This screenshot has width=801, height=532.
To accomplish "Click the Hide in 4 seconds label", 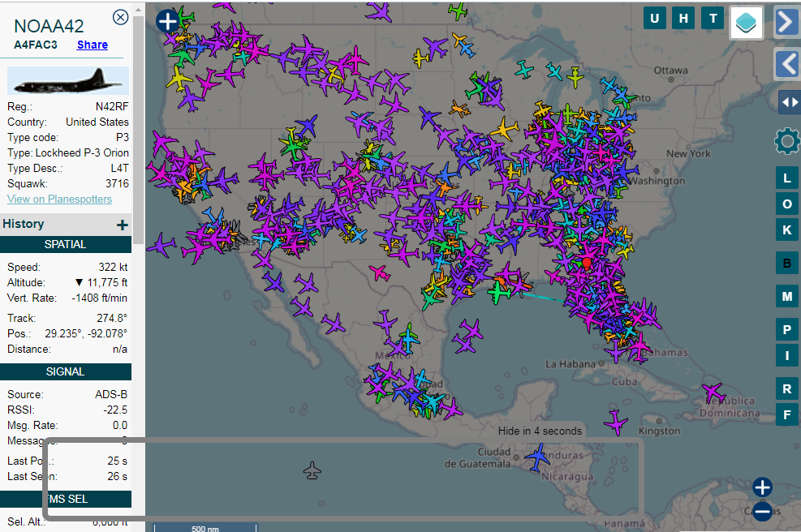I will (540, 431).
